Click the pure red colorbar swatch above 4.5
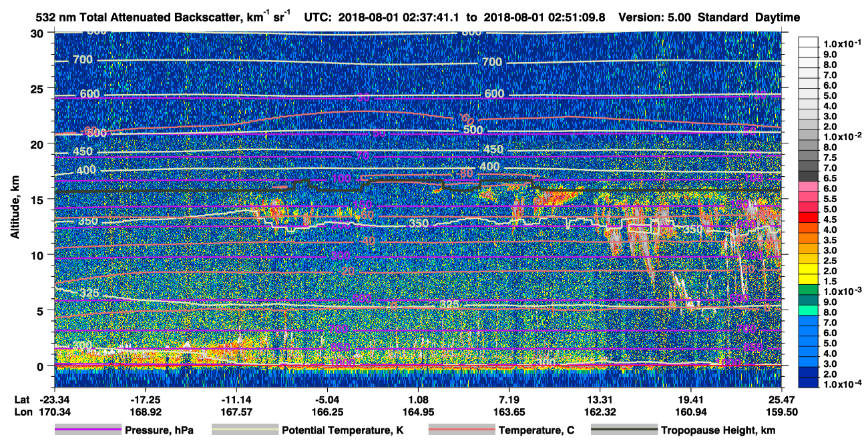Viewport: 868px width, 445px height. coord(809,216)
